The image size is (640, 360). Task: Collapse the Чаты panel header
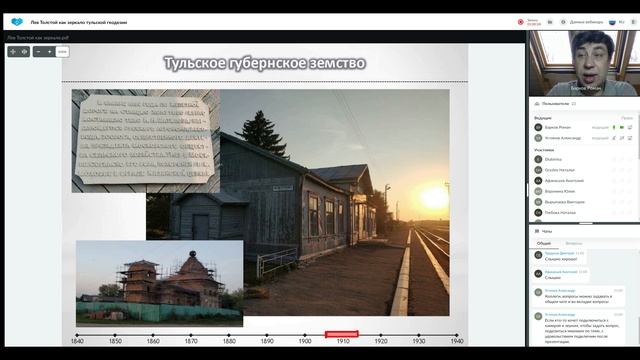click(x=584, y=231)
